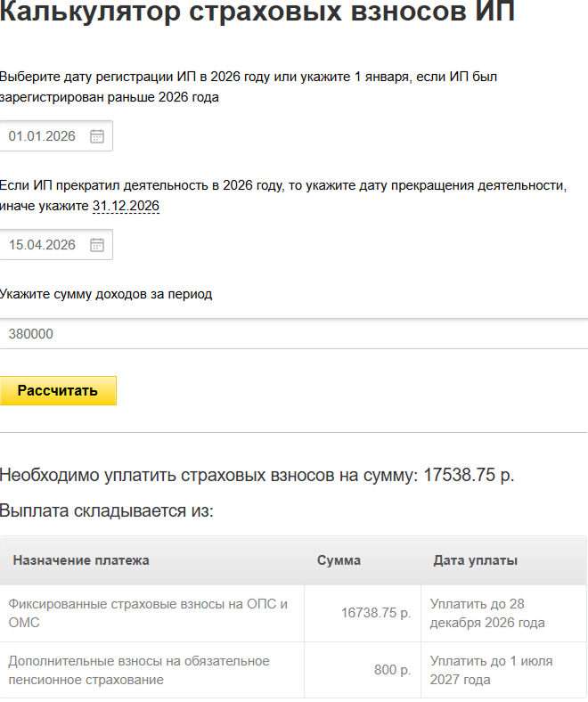
Task: Click the label Укажите сумму доходов за период
Action: (x=106, y=295)
